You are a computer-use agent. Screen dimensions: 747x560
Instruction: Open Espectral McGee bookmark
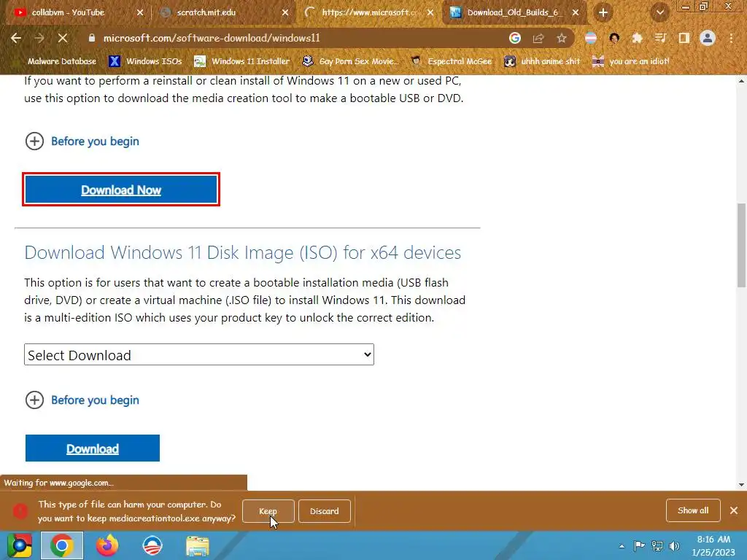[x=452, y=61]
